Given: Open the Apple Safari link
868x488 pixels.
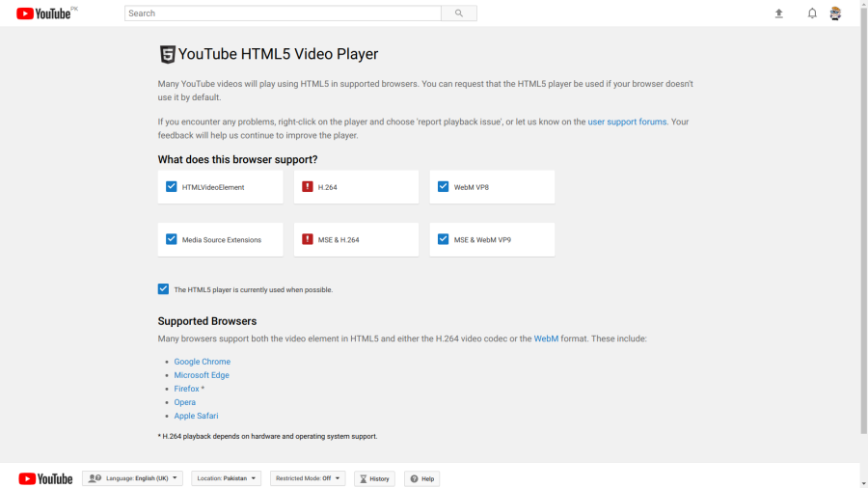Looking at the screenshot, I should coord(196,416).
